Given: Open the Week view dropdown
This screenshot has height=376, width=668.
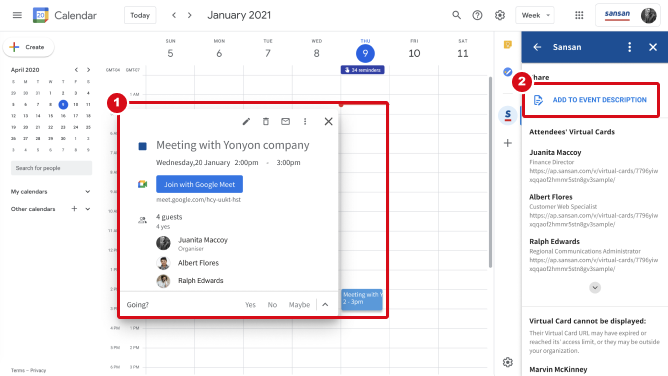Looking at the screenshot, I should (x=535, y=15).
